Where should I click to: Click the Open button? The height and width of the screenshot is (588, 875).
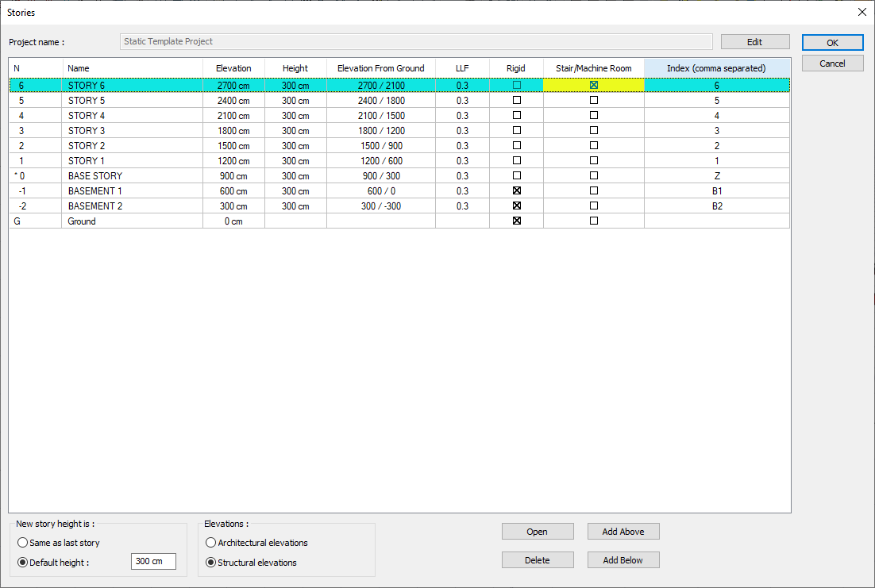coord(537,532)
